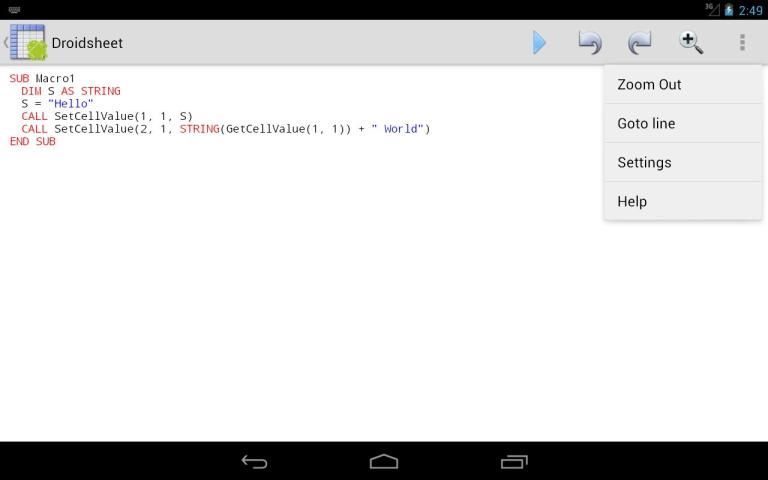Screen dimensions: 768x480
Task: Place cursor on the END SUB line
Action: [x=33, y=142]
